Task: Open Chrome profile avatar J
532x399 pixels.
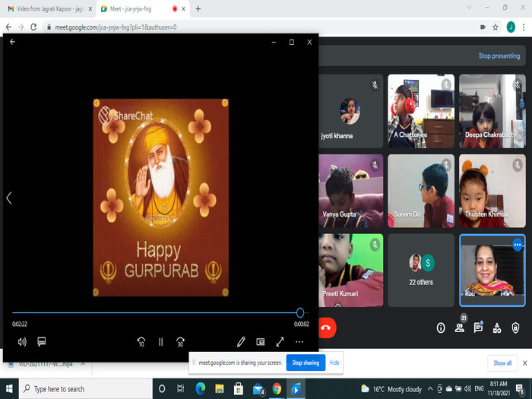Action: [x=511, y=27]
